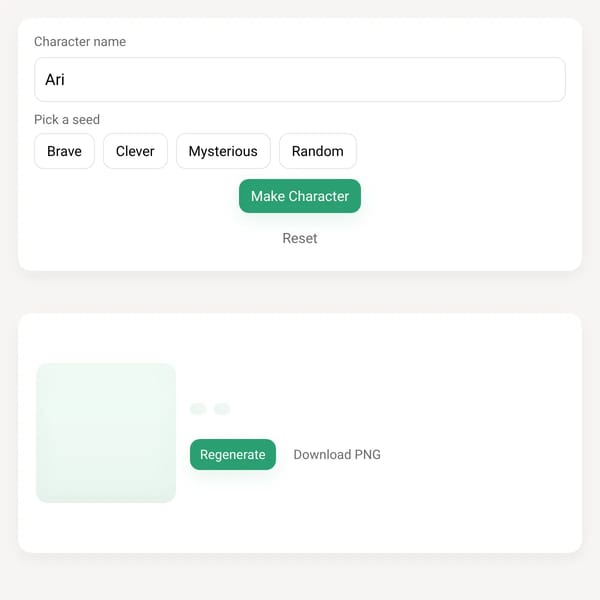This screenshot has width=600, height=600.
Task: Reset the character form
Action: coord(300,238)
